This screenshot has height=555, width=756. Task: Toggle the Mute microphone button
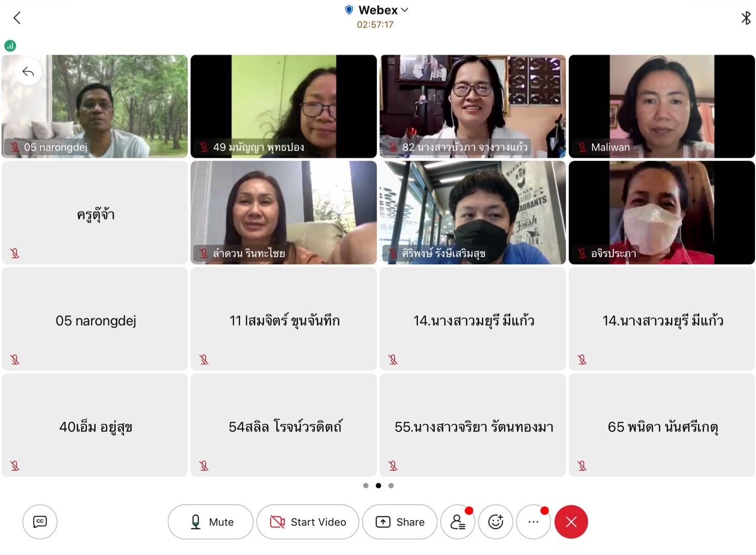[211, 522]
